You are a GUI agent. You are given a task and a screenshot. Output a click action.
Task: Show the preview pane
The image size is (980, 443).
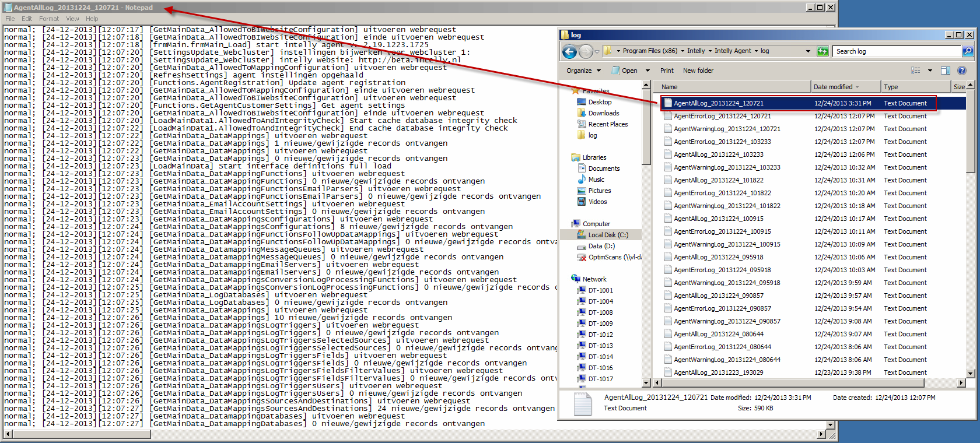coord(946,71)
